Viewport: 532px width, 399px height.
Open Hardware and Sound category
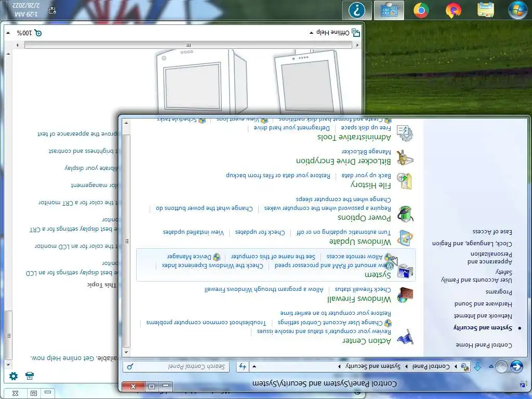[x=484, y=303]
